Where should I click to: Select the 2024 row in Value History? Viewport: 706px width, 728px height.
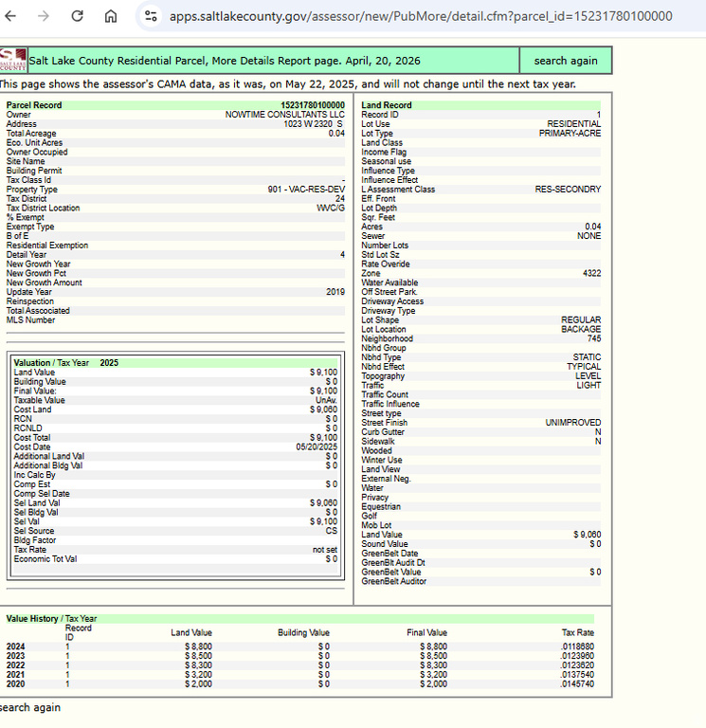pos(16,646)
